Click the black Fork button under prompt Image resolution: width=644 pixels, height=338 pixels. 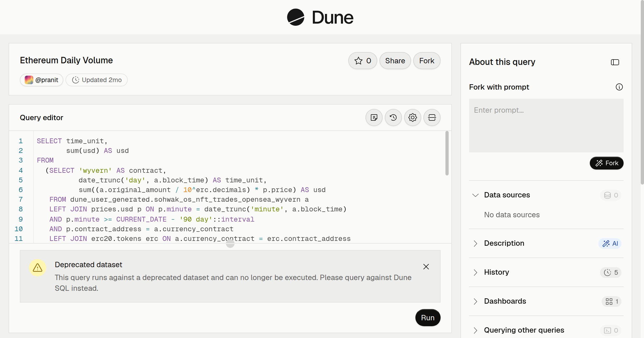pos(606,163)
